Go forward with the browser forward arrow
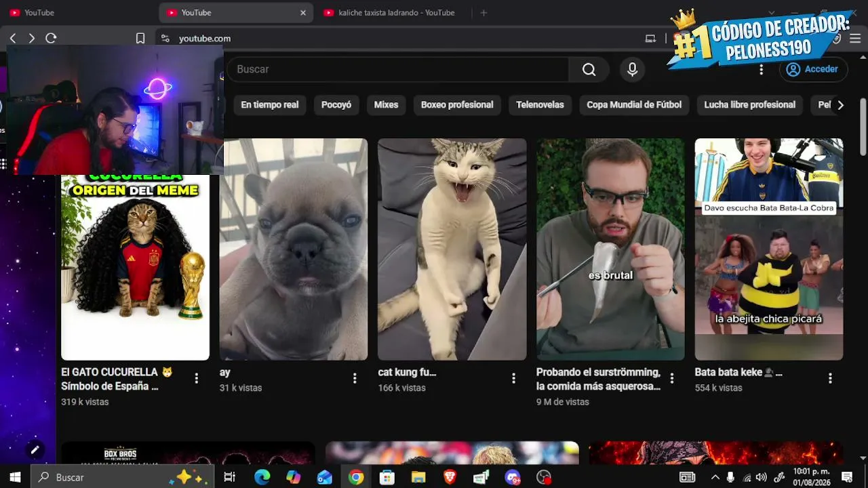868x488 pixels. [31, 39]
